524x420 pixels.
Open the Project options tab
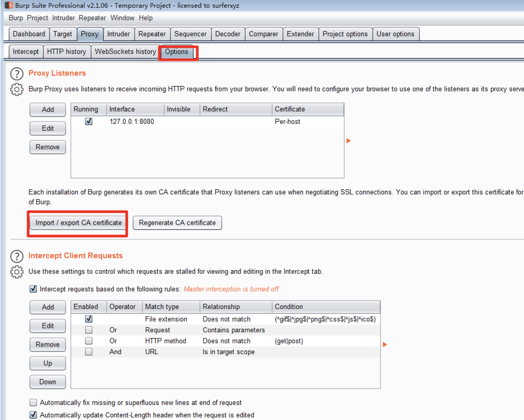pyautogui.click(x=345, y=34)
